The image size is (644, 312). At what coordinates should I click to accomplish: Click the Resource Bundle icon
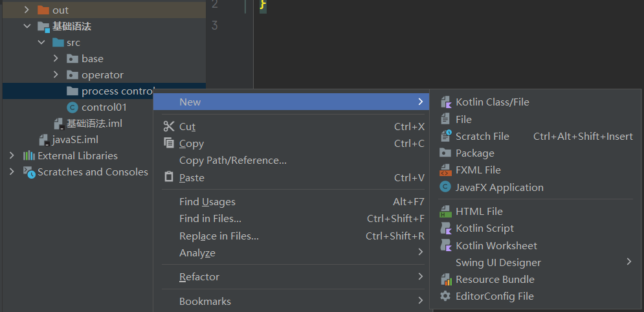point(445,280)
